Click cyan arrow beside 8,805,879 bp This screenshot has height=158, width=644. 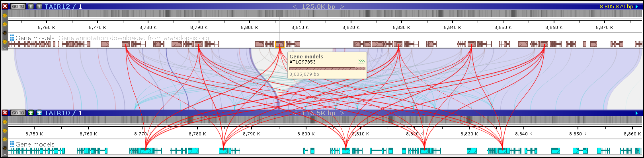pos(637,7)
